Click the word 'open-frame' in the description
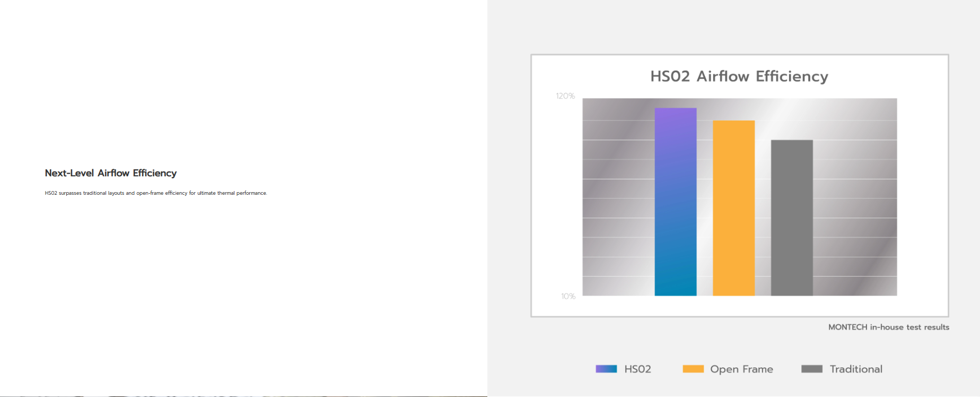Viewport: 980px width, 397px height. pos(150,193)
